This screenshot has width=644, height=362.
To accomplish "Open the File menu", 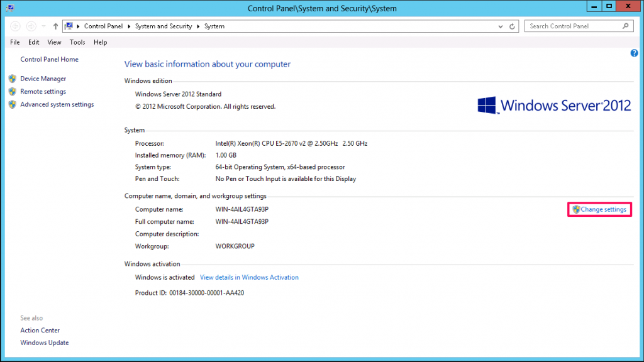I will (15, 42).
